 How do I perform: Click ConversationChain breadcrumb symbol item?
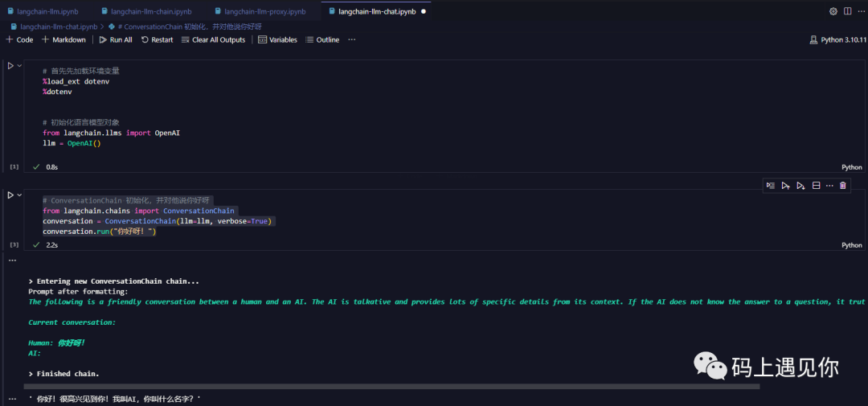coord(185,27)
